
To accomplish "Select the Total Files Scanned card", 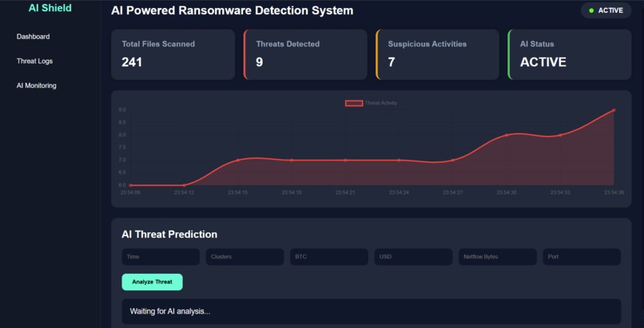I will coord(173,54).
